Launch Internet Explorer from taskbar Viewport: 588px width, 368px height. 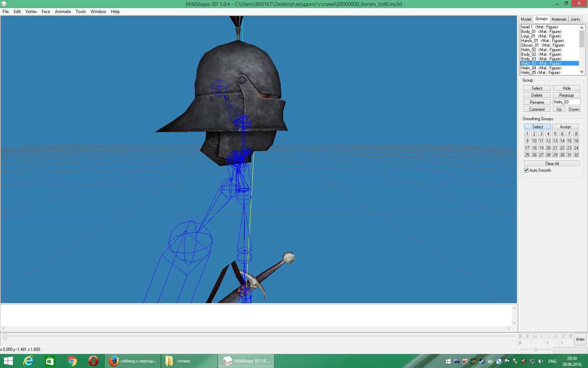coord(28,361)
